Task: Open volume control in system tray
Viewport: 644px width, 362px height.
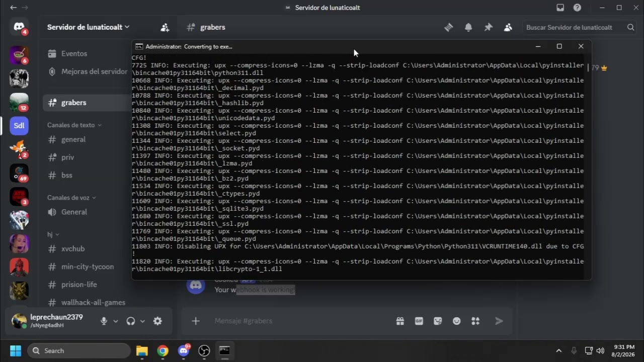Action: (600, 350)
